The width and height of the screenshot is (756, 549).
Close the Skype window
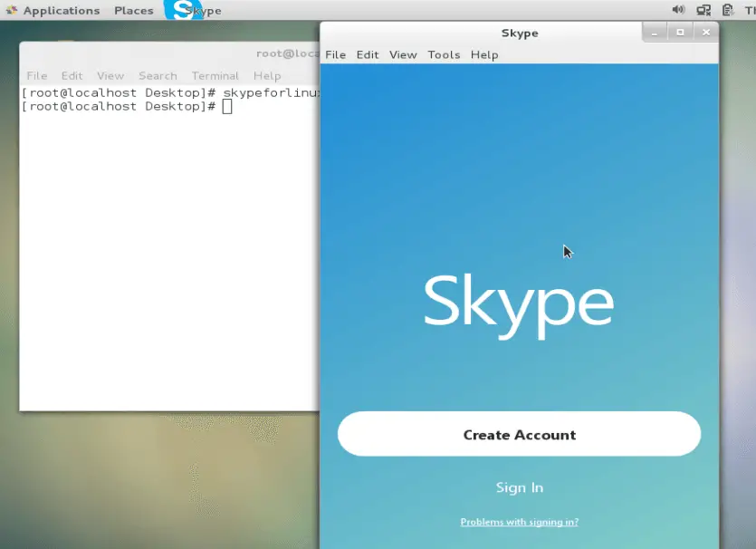706,33
